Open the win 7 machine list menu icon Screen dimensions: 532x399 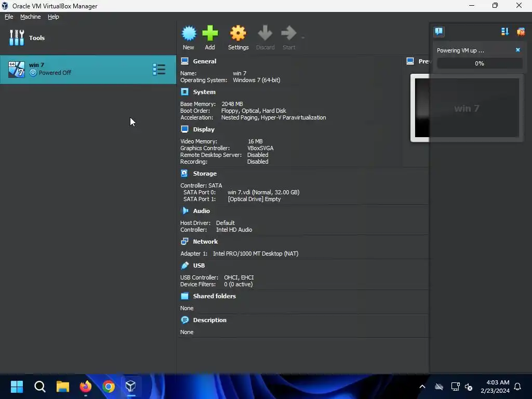pos(159,70)
